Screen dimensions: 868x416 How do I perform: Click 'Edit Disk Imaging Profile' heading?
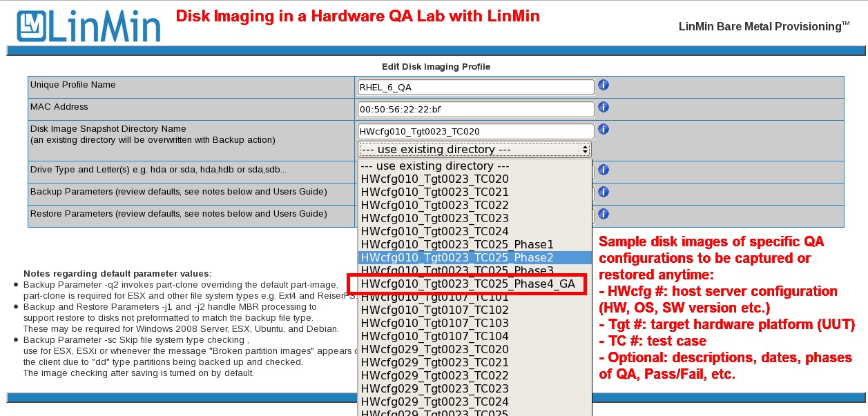click(436, 67)
